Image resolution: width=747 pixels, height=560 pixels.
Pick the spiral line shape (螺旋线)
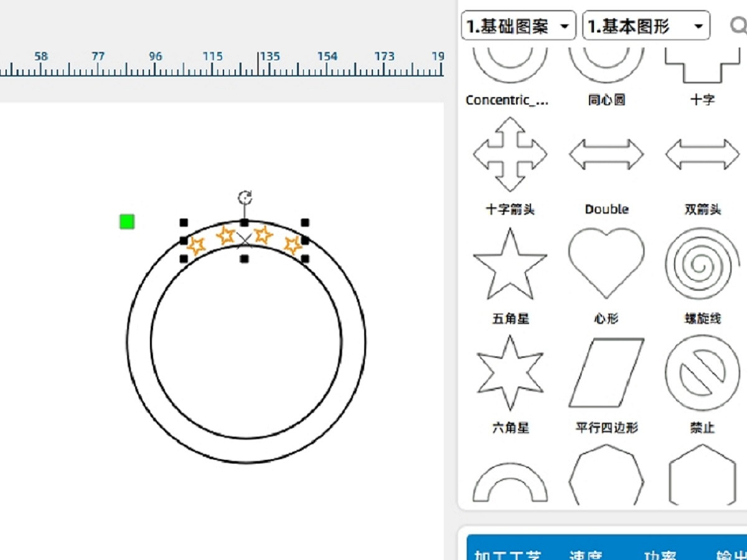[x=702, y=264]
